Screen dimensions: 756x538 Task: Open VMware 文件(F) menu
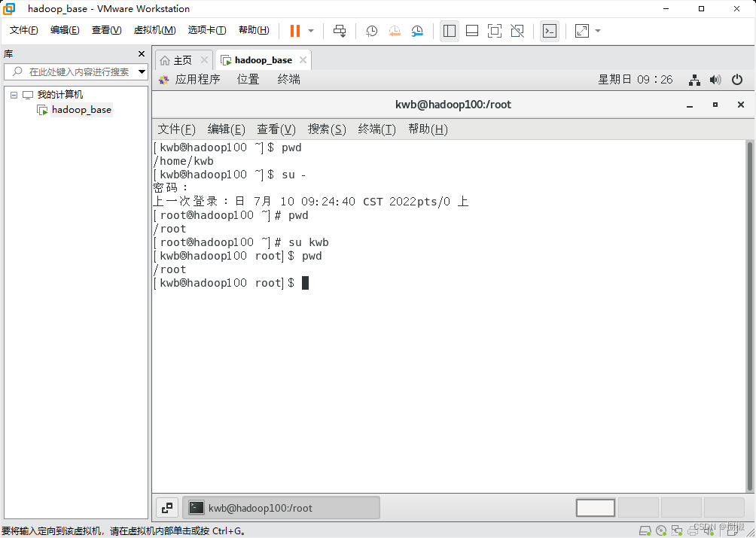[x=23, y=30]
